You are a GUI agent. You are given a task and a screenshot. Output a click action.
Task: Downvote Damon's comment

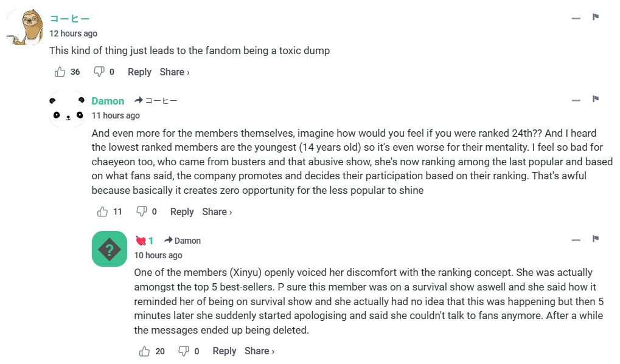141,211
